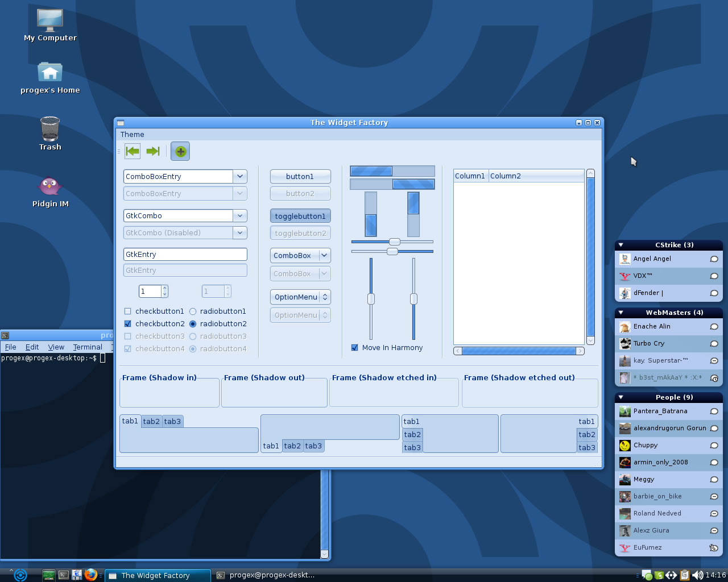Click the list's vertical scrollbar

click(590, 257)
